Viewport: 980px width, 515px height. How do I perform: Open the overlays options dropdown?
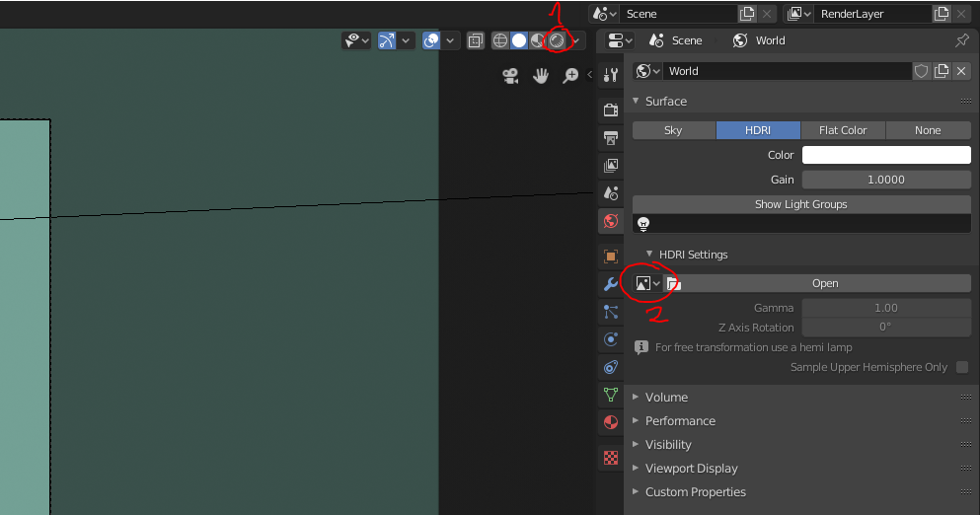pyautogui.click(x=450, y=40)
